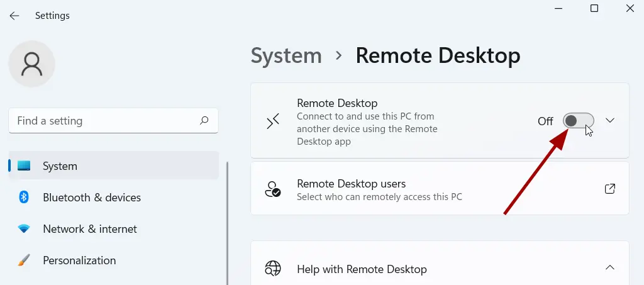644x285 pixels.
Task: Close the Settings window
Action: [630, 8]
